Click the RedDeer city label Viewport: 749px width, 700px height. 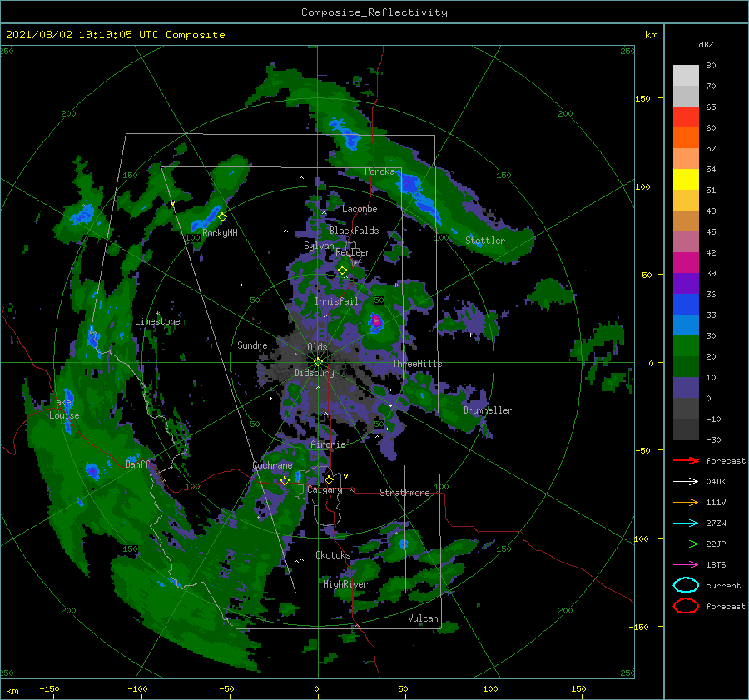pos(353,252)
